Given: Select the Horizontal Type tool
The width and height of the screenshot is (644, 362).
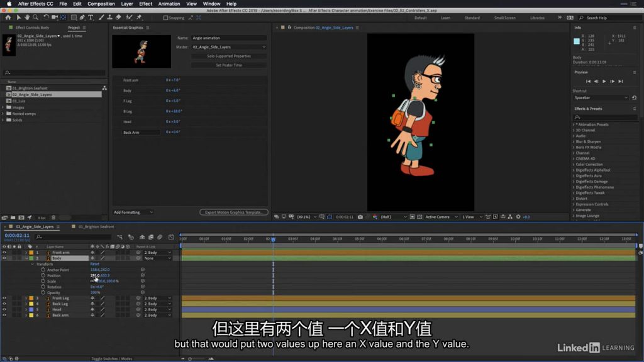Looking at the screenshot, I should (x=91, y=18).
